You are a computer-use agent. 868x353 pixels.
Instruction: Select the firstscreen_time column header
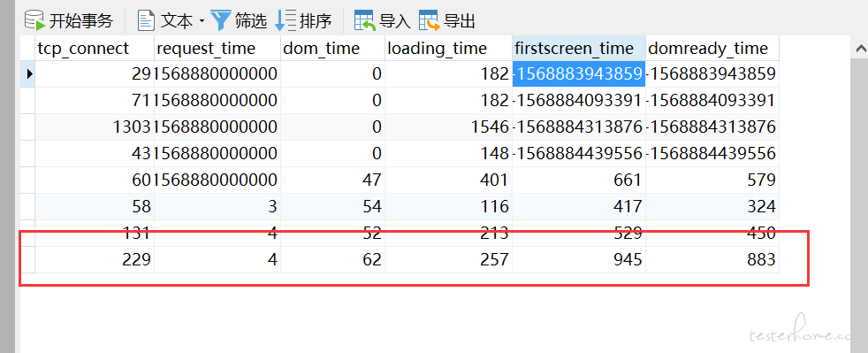tap(579, 48)
